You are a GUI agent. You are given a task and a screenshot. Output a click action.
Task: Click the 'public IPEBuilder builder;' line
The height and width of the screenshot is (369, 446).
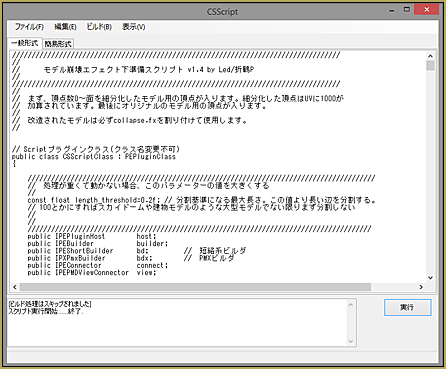tap(98, 244)
